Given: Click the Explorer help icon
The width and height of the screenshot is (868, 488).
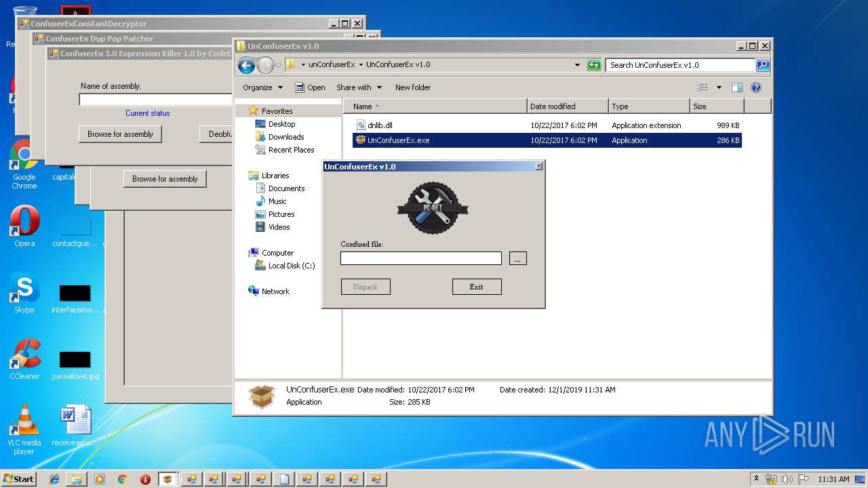Looking at the screenshot, I should (x=756, y=87).
